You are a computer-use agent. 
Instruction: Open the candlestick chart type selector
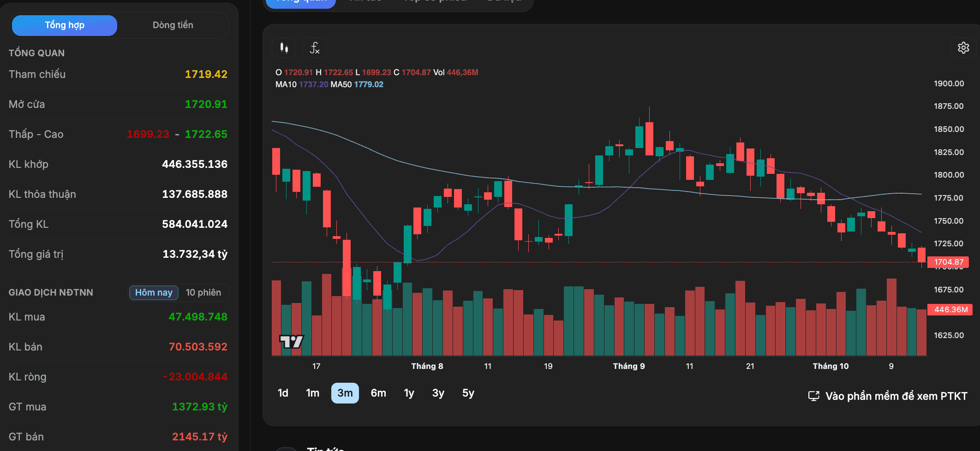click(x=284, y=47)
